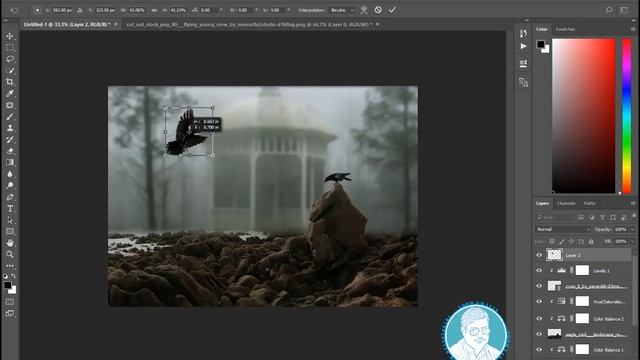This screenshot has height=360, width=640.
Task: Select the Lasso tool
Action: (x=10, y=59)
